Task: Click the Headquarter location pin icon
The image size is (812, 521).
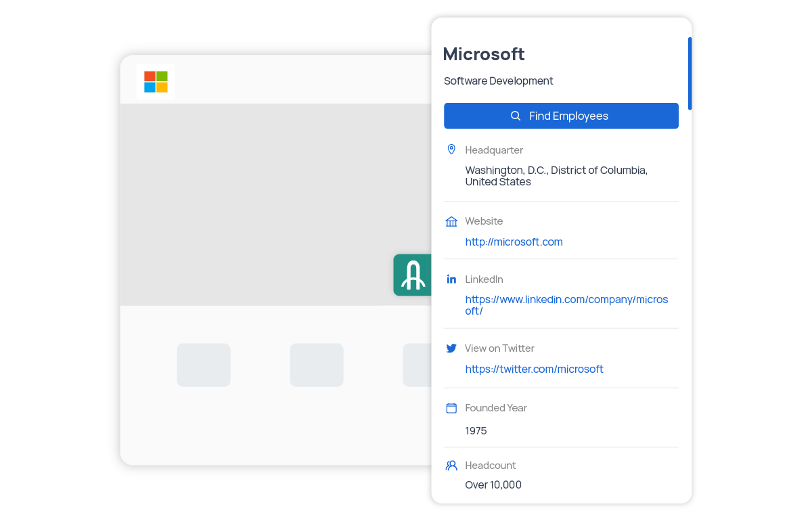Action: click(451, 150)
